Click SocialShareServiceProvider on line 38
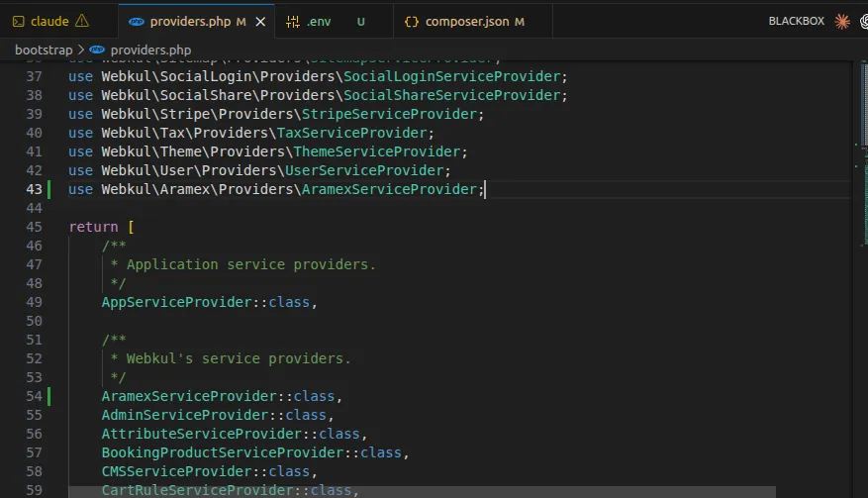 pyautogui.click(x=452, y=95)
